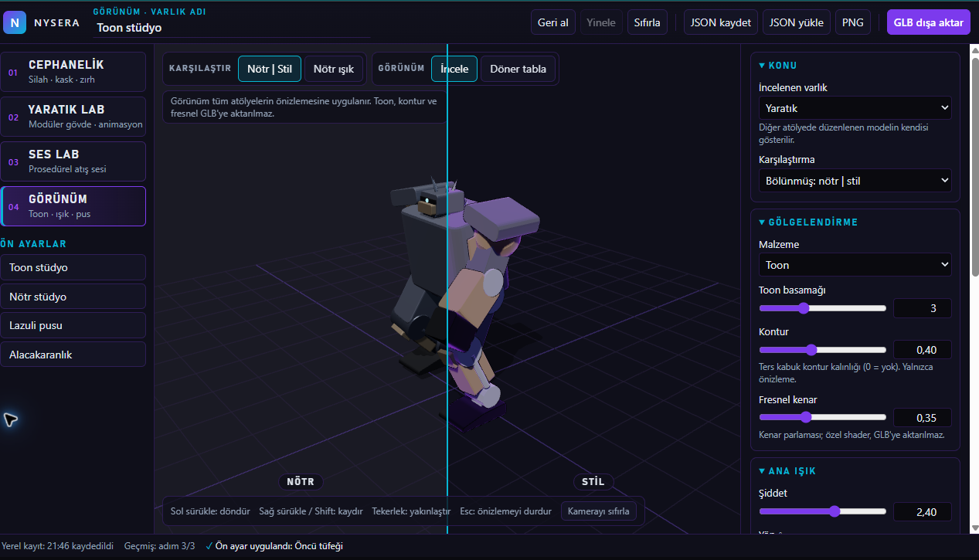Collapse the Ana Işık section
Image resolution: width=979 pixels, height=560 pixels.
[x=787, y=471]
